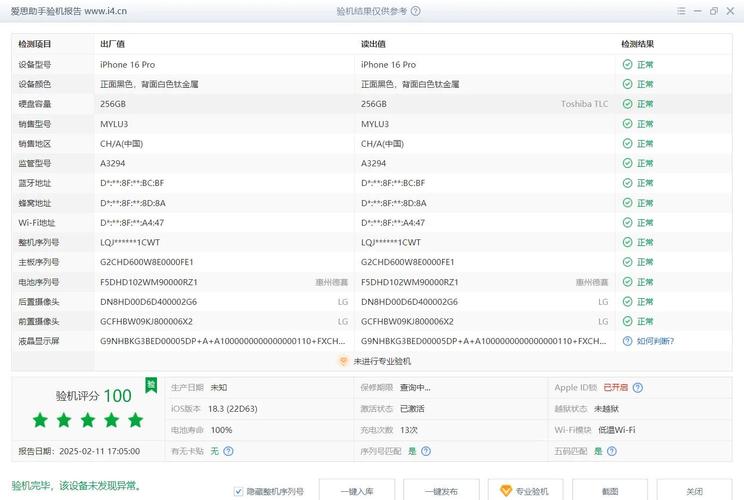This screenshot has height=500, width=744.
Task: Click the 读出值 cell DN8HD00D6D400002G6
Action: (x=409, y=302)
